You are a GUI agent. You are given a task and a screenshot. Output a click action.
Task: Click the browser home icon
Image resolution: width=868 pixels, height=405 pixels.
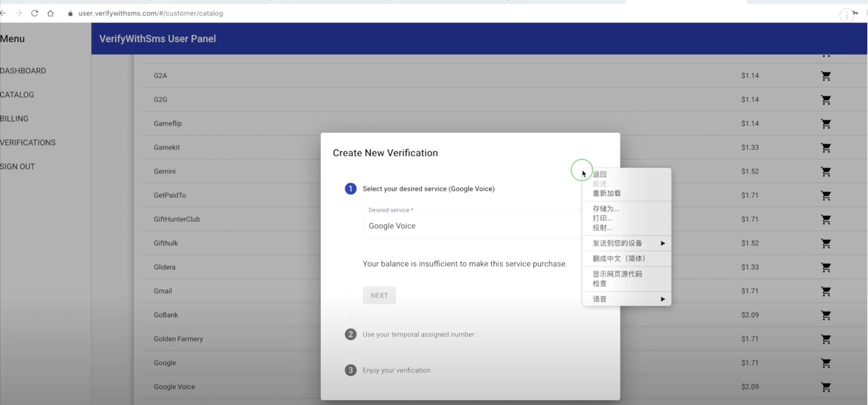point(50,13)
